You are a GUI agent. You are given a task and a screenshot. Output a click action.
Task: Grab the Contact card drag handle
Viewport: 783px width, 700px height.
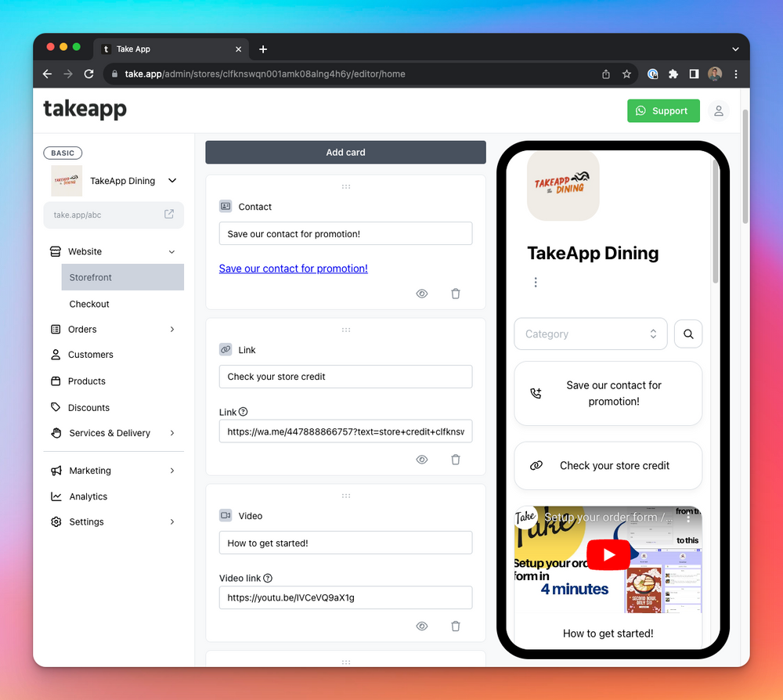pos(346,186)
